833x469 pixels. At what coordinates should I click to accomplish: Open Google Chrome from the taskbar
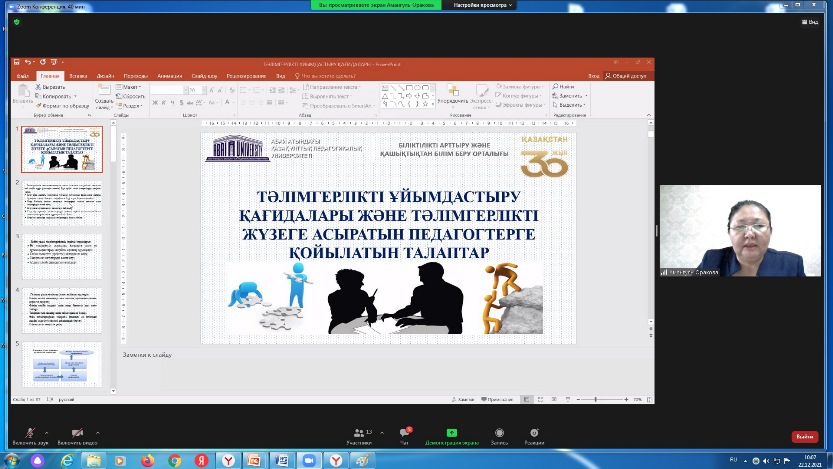tap(173, 460)
